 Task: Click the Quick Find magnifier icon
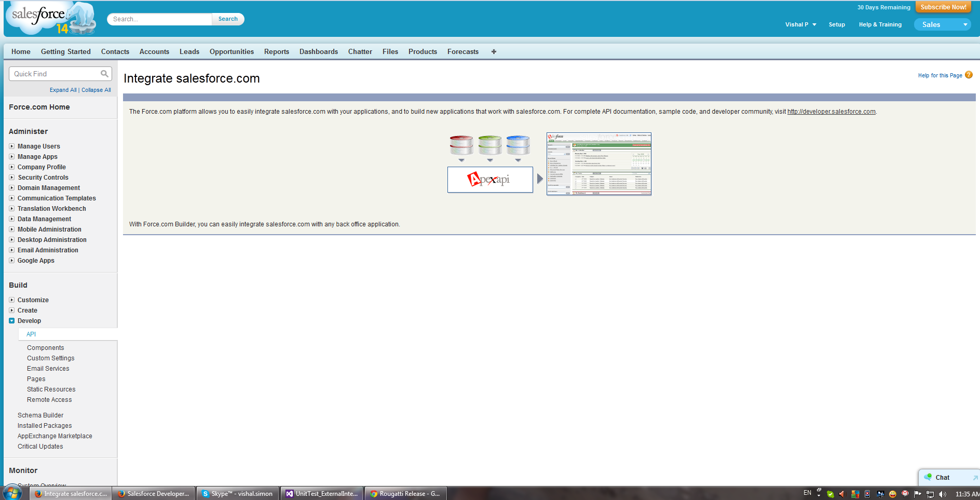point(104,74)
